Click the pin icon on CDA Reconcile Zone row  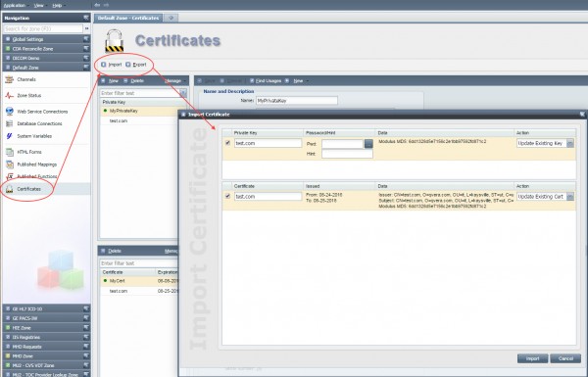coord(86,48)
